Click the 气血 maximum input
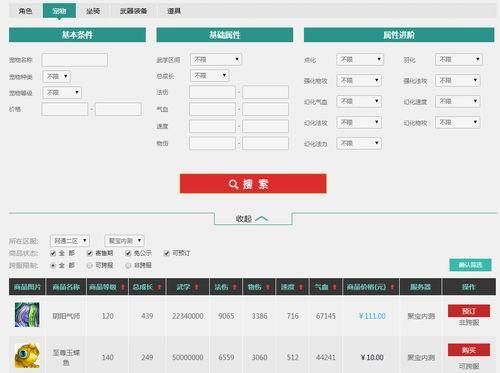The image size is (500, 373). pos(265,109)
